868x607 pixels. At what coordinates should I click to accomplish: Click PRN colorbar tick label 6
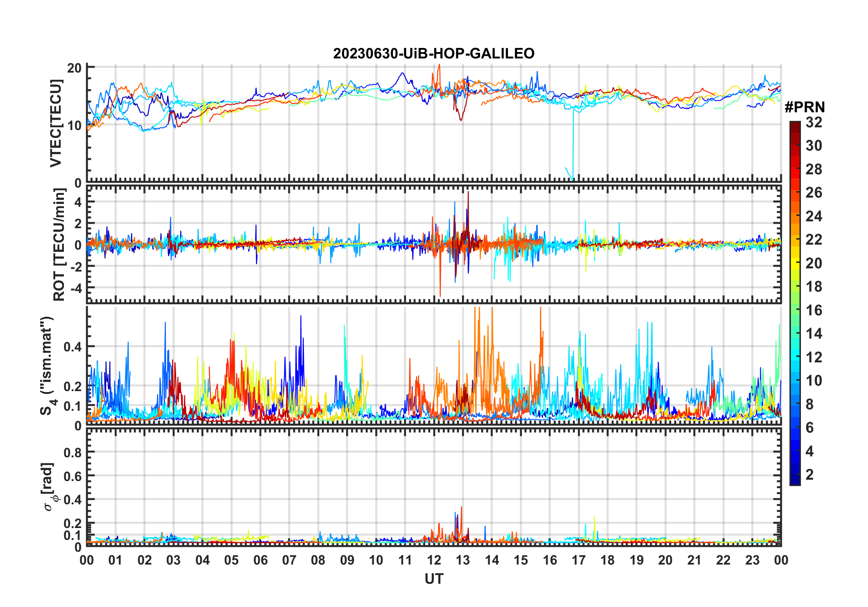coord(810,428)
